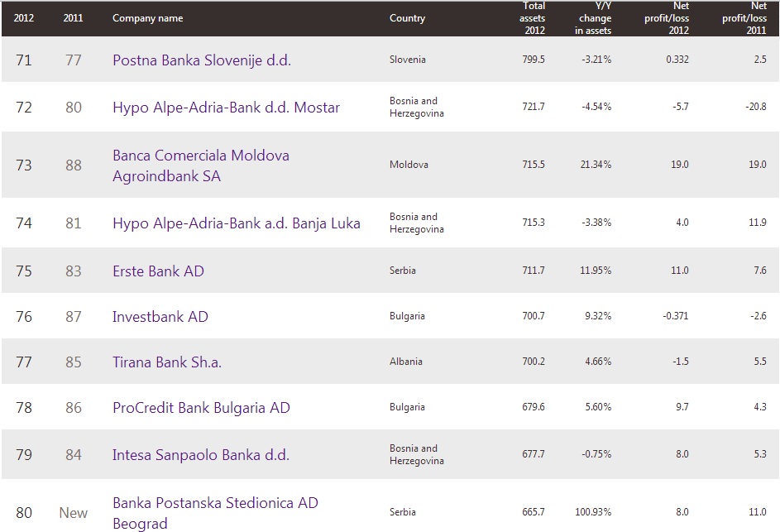Sort by the 2012 rank column header
This screenshot has width=780, height=532.
23,18
